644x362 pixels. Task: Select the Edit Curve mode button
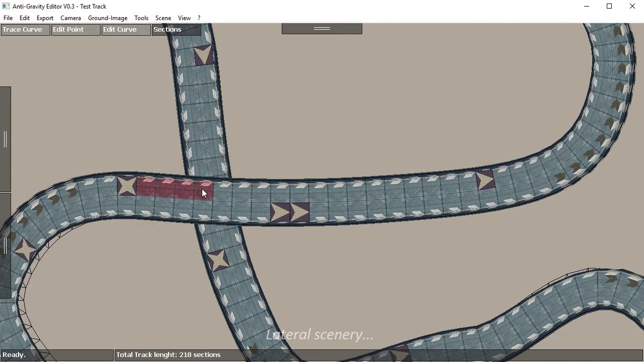126,30
